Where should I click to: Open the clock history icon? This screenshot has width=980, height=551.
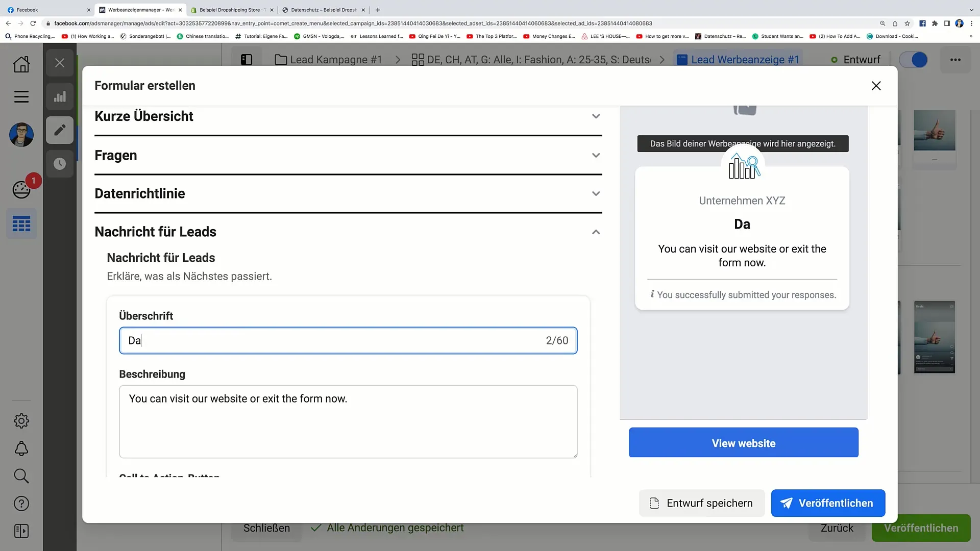pyautogui.click(x=60, y=164)
